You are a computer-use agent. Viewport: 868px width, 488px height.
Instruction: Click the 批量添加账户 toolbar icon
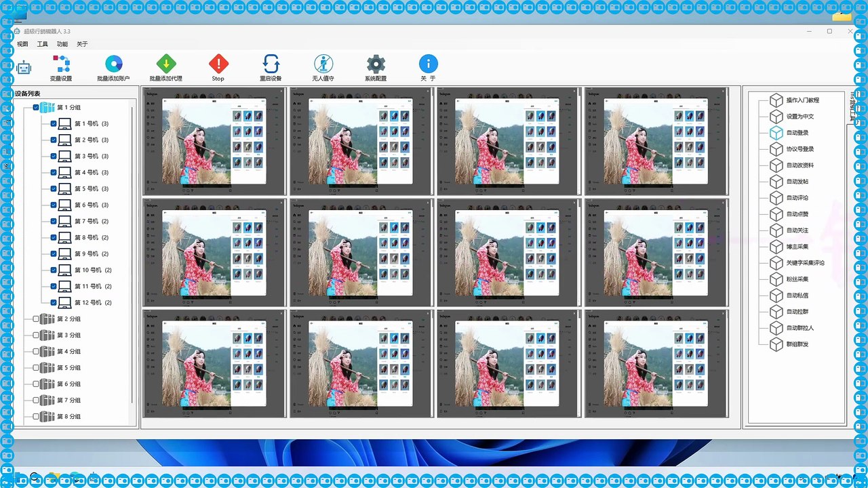113,64
